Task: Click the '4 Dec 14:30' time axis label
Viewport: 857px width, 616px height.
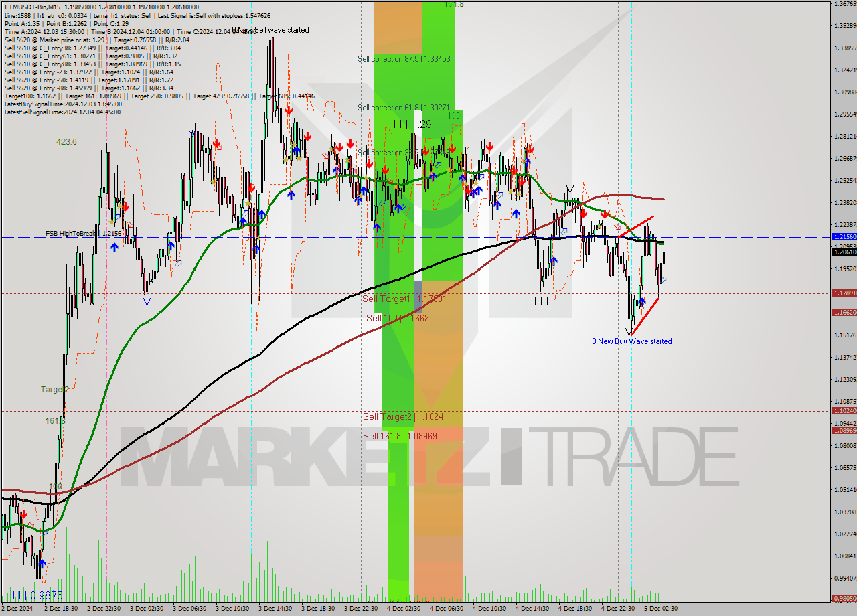Action: click(x=532, y=609)
